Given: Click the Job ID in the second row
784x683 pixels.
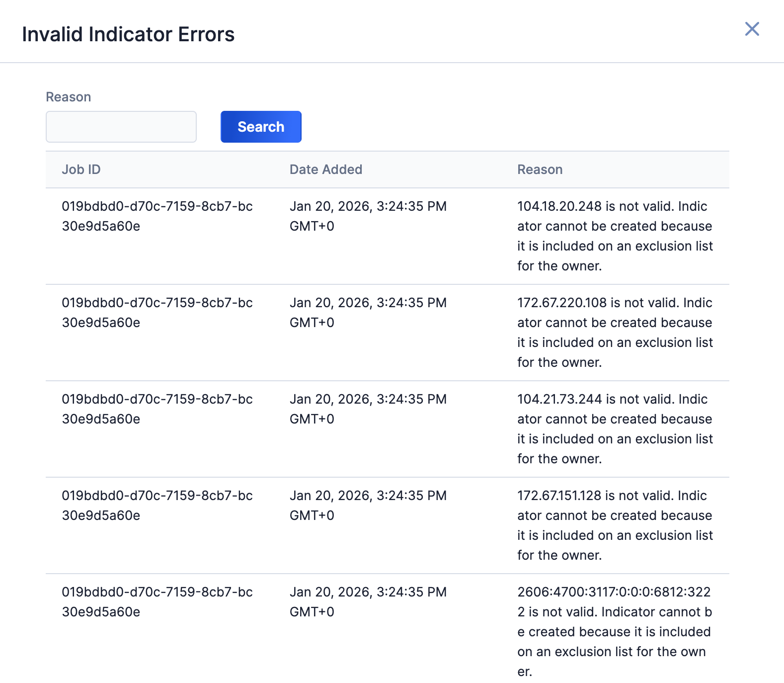Looking at the screenshot, I should pyautogui.click(x=157, y=312).
